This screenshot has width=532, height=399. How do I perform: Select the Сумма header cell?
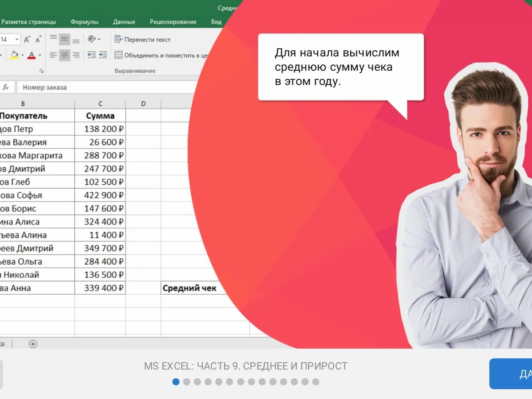100,116
